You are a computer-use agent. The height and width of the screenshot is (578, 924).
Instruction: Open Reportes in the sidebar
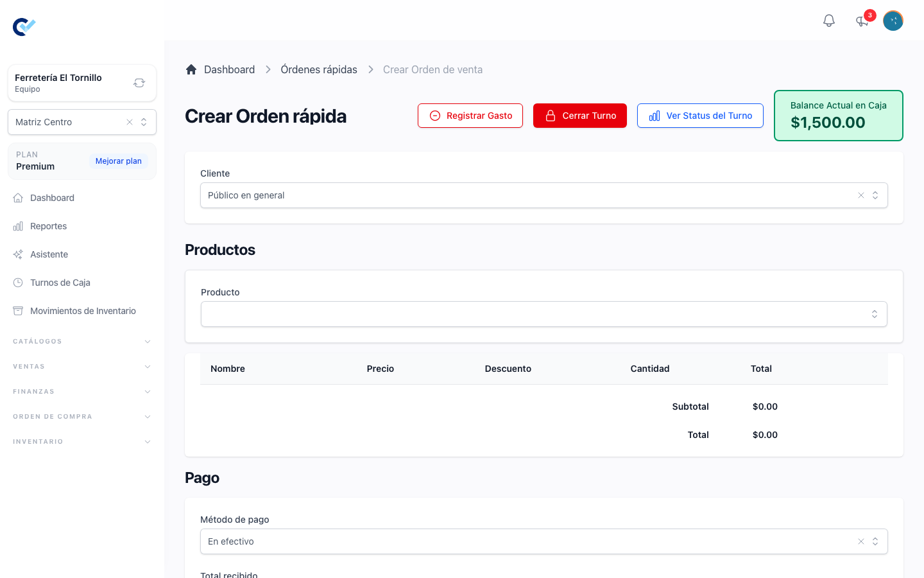pos(82,226)
